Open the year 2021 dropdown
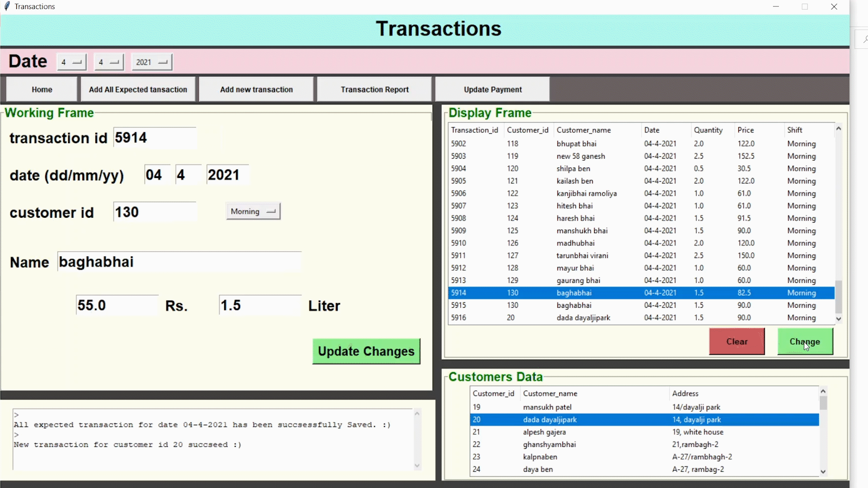The height and width of the screenshot is (488, 868). [x=151, y=62]
